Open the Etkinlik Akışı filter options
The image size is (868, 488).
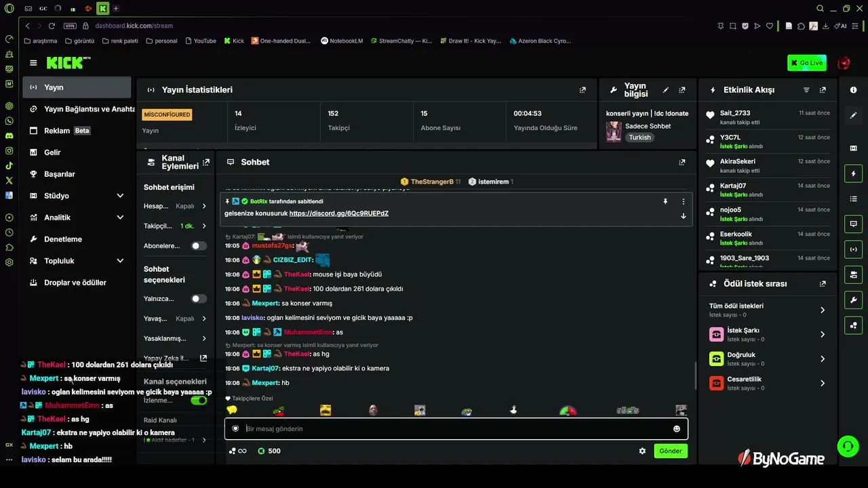806,89
